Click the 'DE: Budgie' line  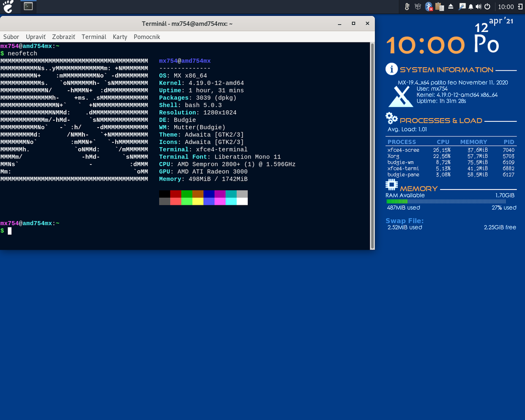(177, 120)
